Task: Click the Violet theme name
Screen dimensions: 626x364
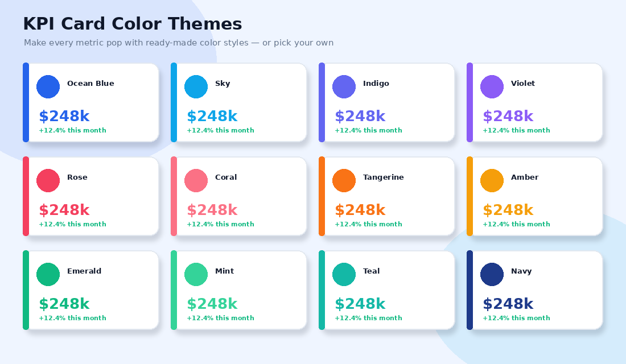Action: click(522, 84)
